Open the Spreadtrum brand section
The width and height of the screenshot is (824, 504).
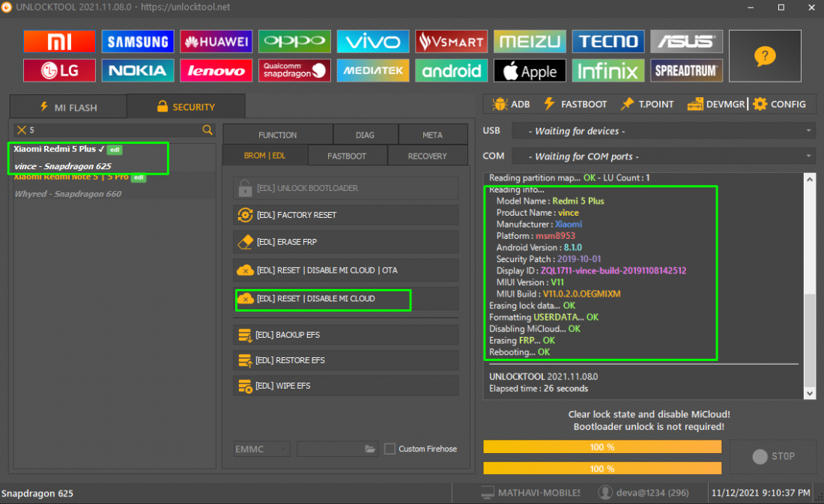(x=686, y=70)
